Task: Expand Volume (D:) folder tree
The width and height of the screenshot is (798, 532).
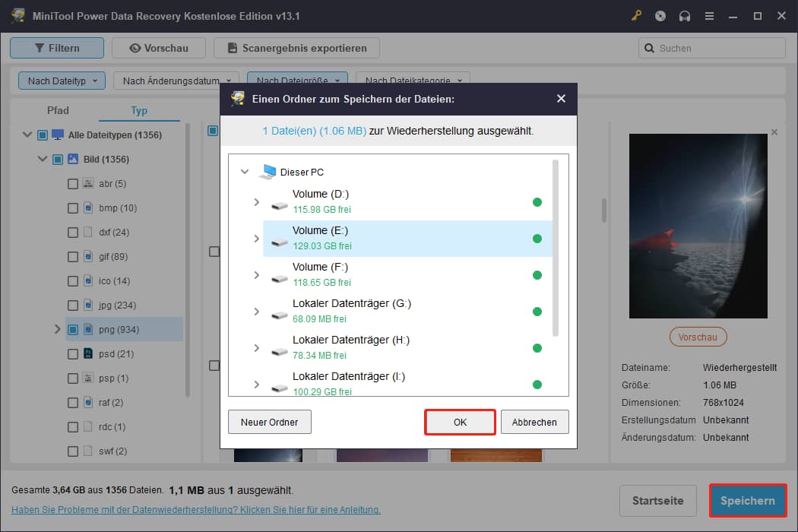Action: [257, 202]
